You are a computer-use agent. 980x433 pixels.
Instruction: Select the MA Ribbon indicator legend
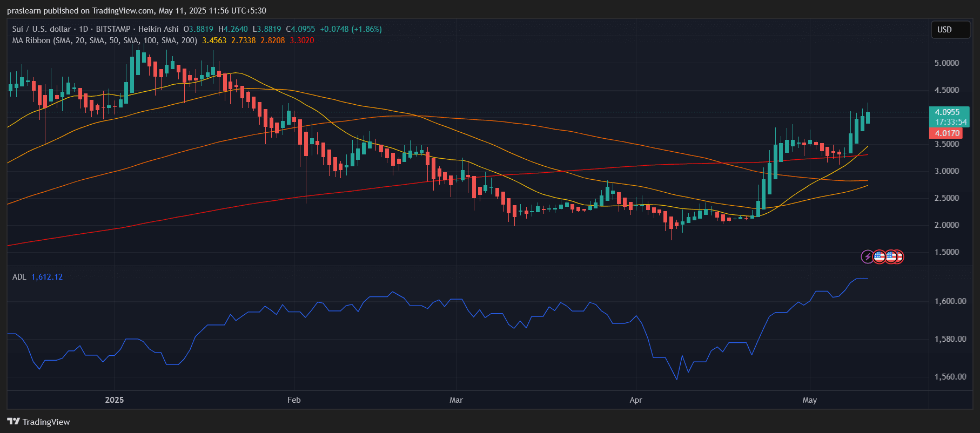point(104,40)
